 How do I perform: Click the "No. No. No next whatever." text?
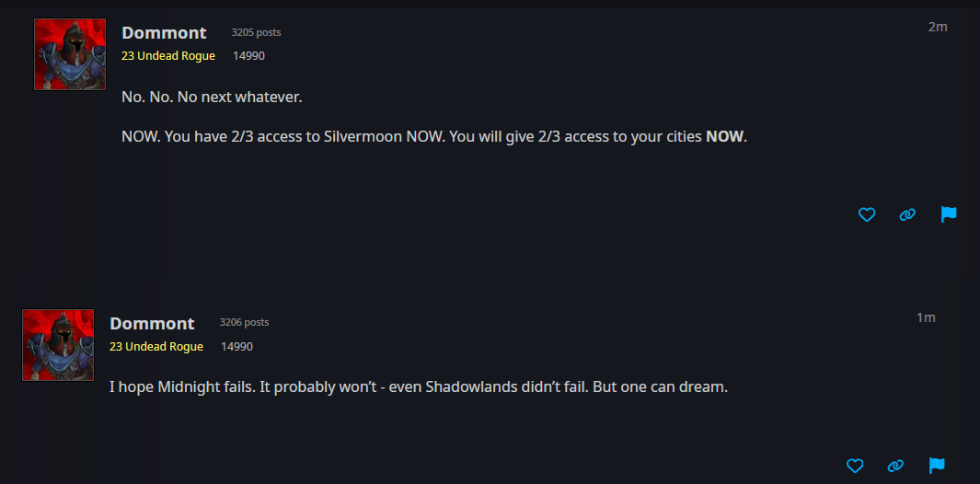pyautogui.click(x=212, y=98)
